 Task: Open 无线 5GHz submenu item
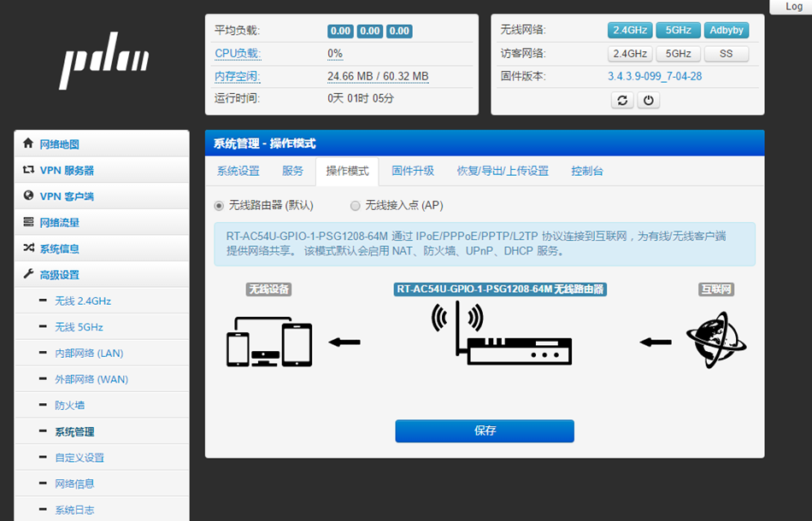click(x=102, y=327)
